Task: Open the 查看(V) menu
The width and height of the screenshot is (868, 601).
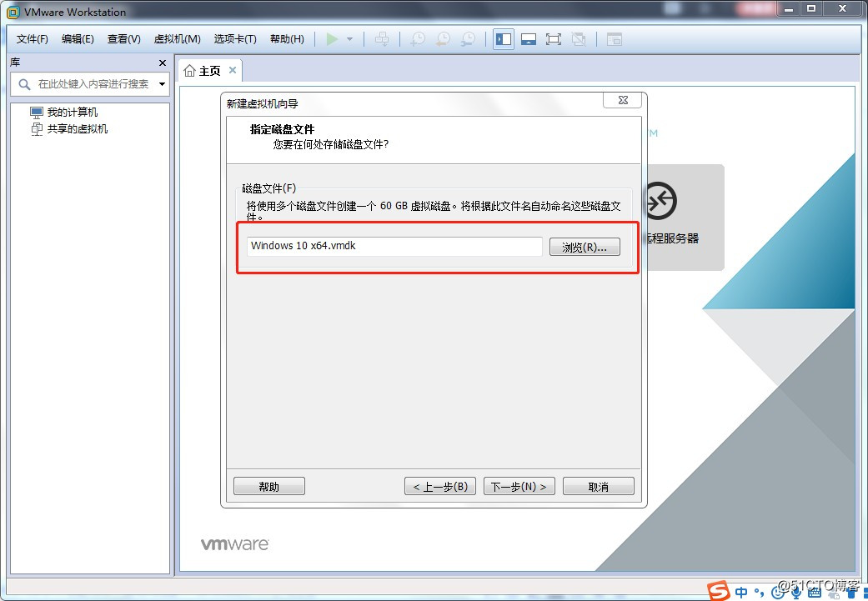Action: 124,39
